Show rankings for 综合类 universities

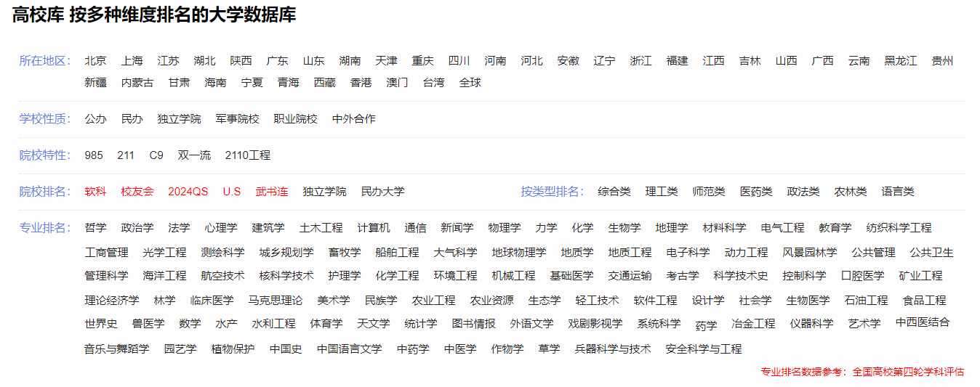pyautogui.click(x=614, y=192)
